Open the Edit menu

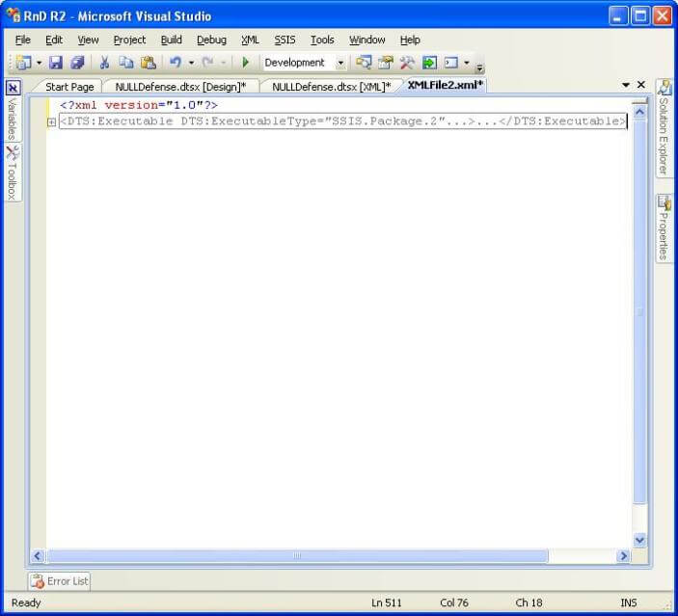point(54,40)
